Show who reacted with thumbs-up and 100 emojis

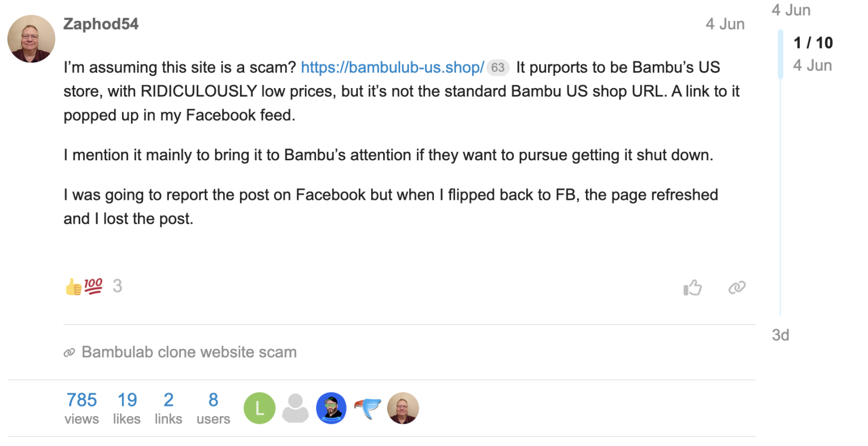(84, 287)
